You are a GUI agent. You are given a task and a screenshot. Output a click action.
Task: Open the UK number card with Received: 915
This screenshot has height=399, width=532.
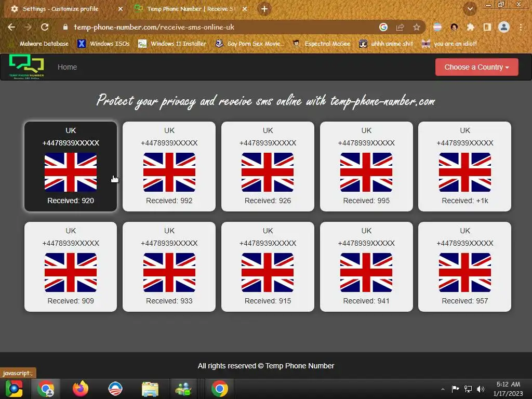click(x=268, y=267)
